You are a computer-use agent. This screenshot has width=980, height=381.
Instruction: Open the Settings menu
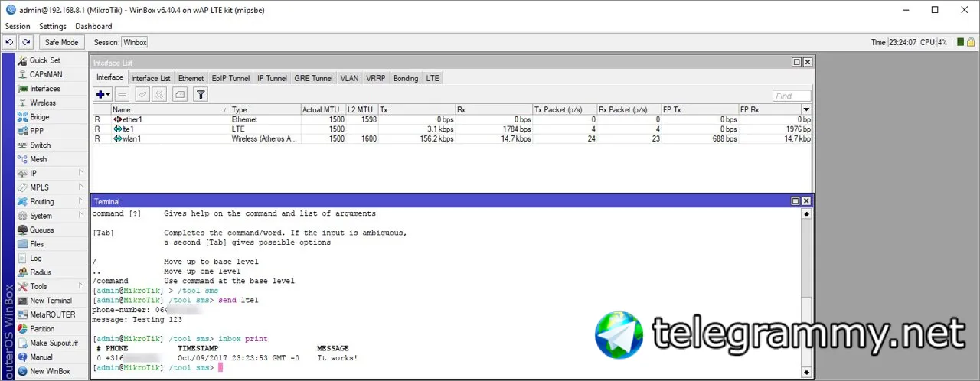click(53, 26)
